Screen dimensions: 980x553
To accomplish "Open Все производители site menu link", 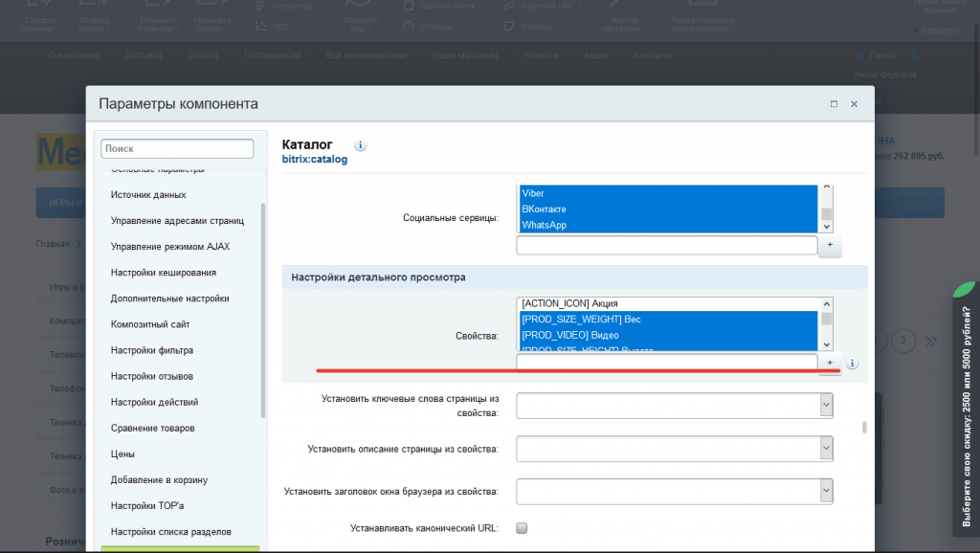I will [367, 55].
